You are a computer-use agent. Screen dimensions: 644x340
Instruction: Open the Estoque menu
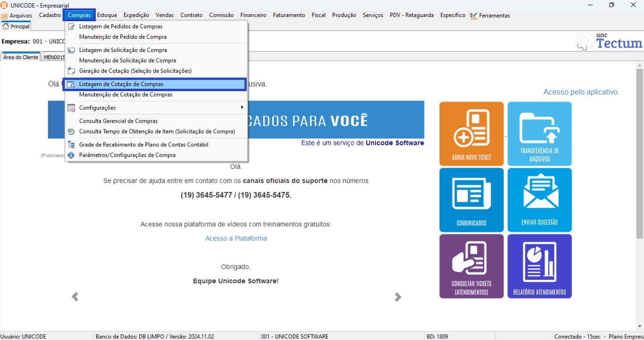pyautogui.click(x=107, y=15)
